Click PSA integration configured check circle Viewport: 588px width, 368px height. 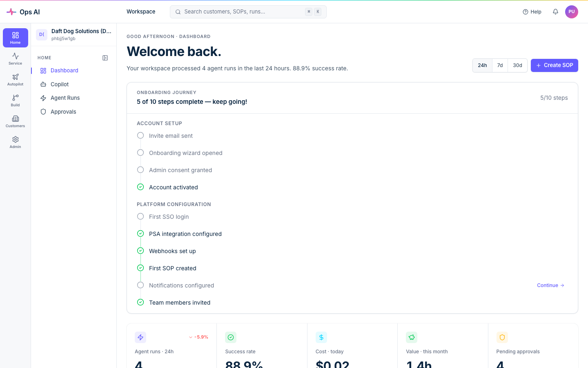(140, 233)
